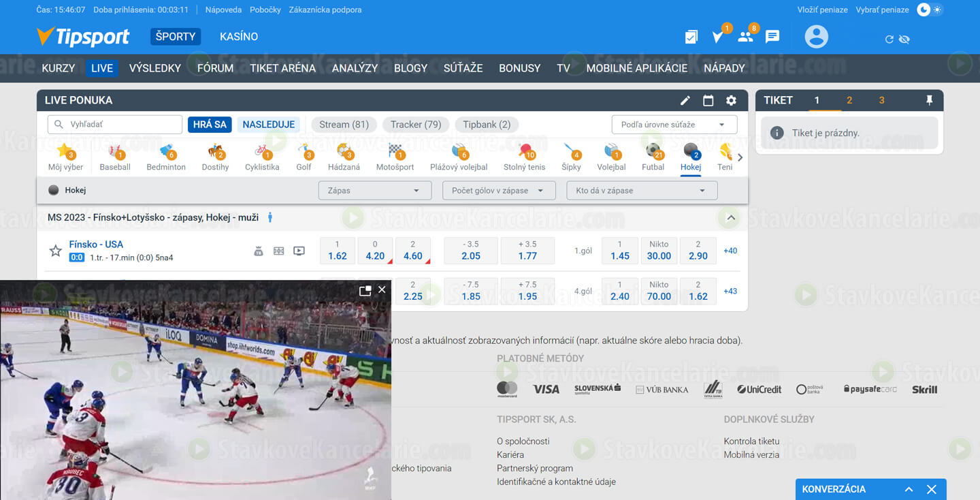The image size is (980, 500).
Task: Select odds 4.60 for USA win
Action: pyautogui.click(x=413, y=250)
